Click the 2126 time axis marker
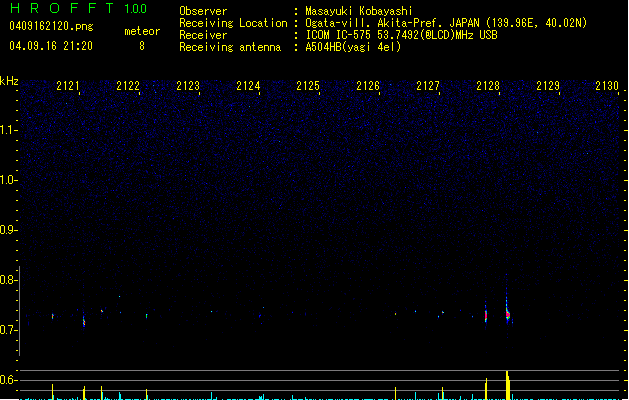 coord(368,86)
